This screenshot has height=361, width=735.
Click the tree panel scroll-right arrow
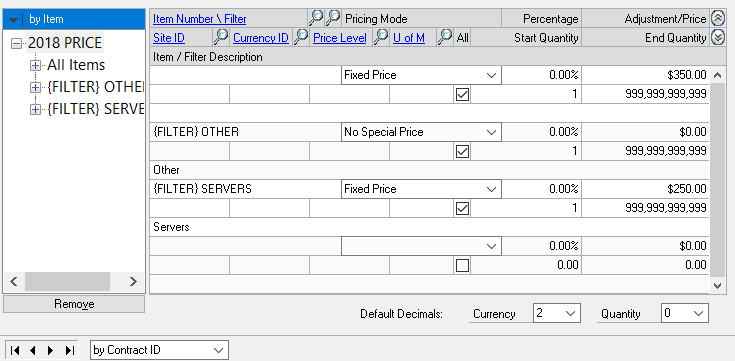pyautogui.click(x=133, y=281)
